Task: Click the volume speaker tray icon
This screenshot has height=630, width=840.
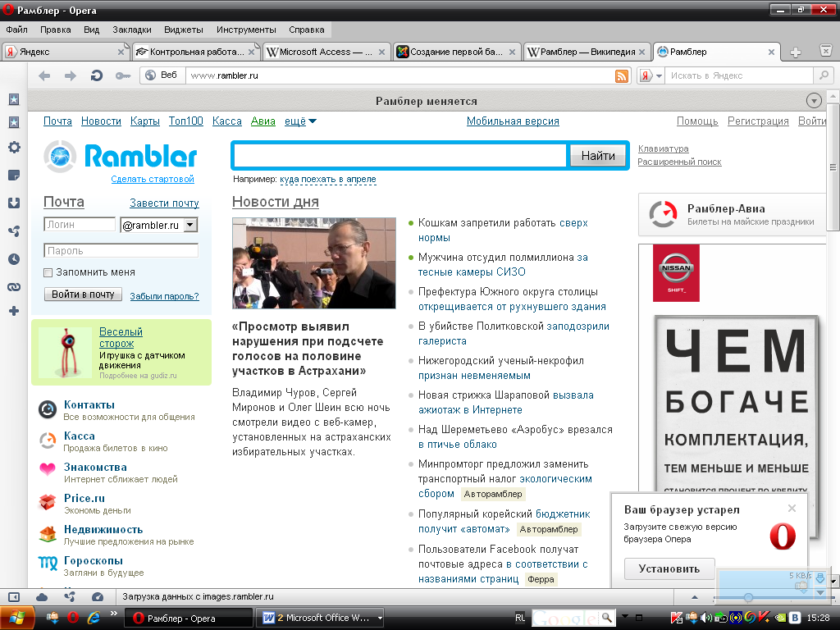Action: coord(705,618)
